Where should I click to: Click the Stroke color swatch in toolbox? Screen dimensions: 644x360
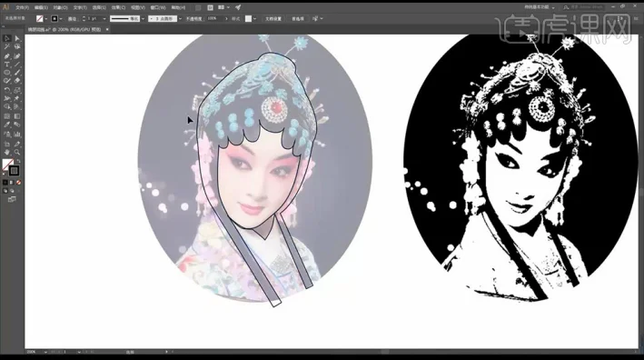pos(14,170)
